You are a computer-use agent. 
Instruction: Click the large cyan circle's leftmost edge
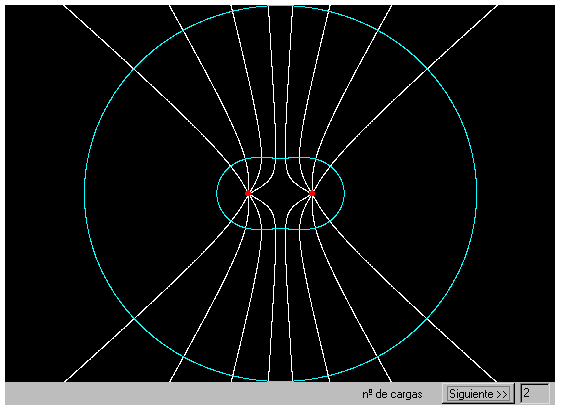pyautogui.click(x=85, y=193)
